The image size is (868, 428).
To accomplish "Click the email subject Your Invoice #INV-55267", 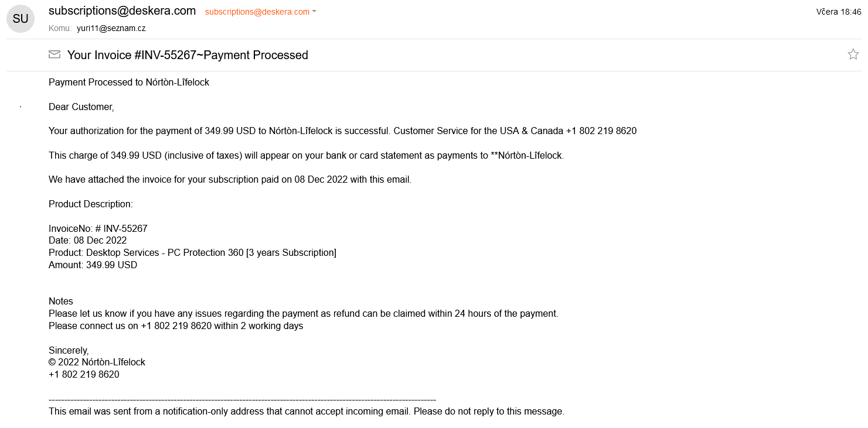I will [188, 55].
